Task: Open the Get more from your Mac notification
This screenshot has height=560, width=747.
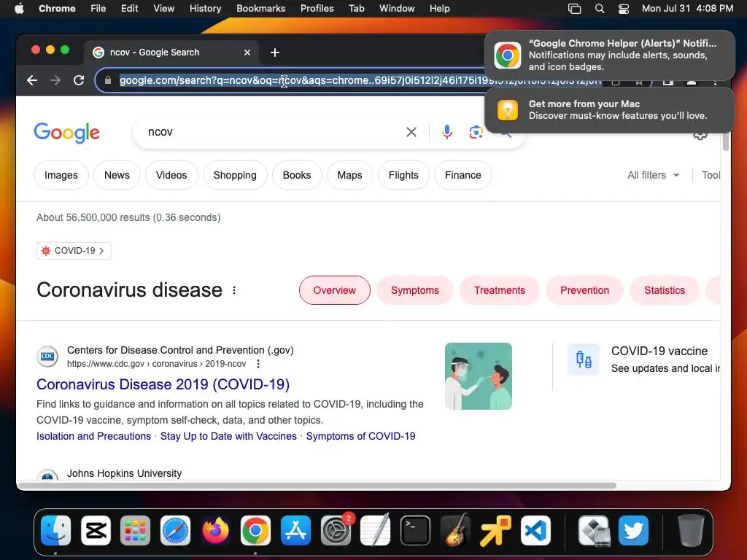Action: coord(609,110)
